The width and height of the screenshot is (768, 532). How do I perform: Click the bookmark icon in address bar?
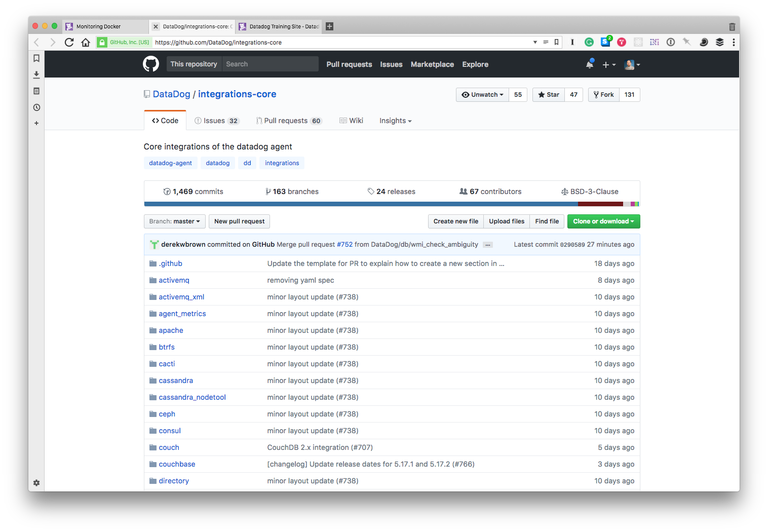557,42
